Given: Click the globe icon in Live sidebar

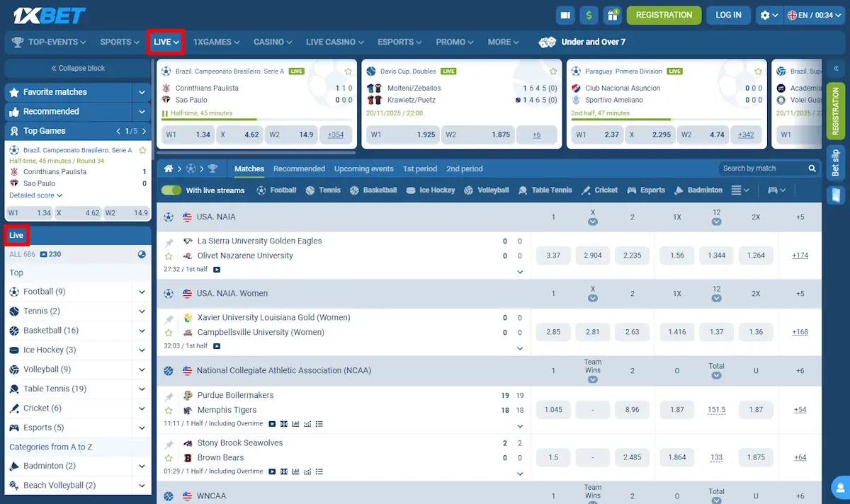Looking at the screenshot, I should coord(142,254).
